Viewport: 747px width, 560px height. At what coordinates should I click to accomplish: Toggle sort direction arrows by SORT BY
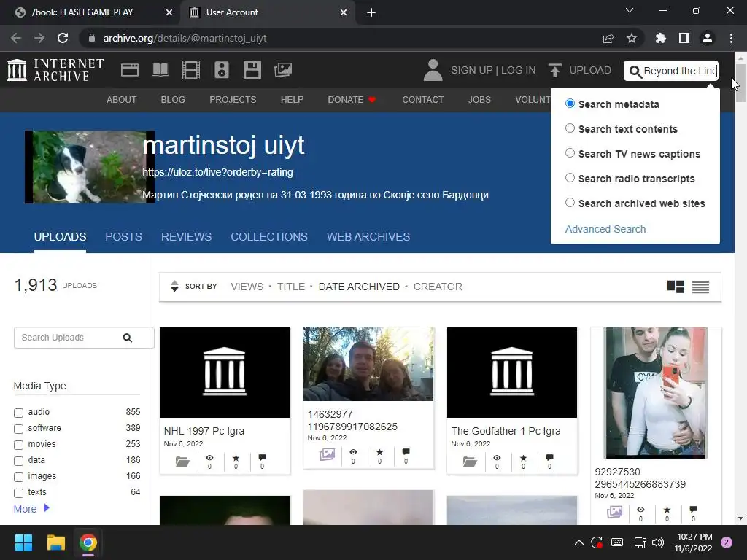pos(174,286)
